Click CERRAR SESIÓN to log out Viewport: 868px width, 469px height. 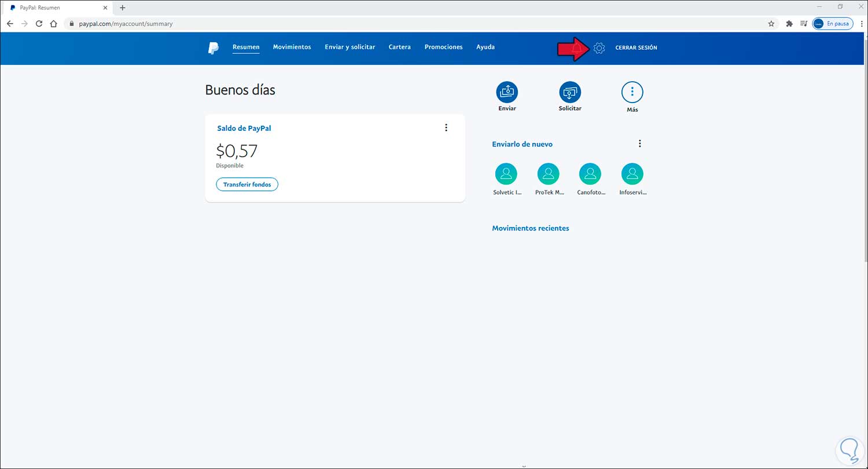tap(637, 47)
